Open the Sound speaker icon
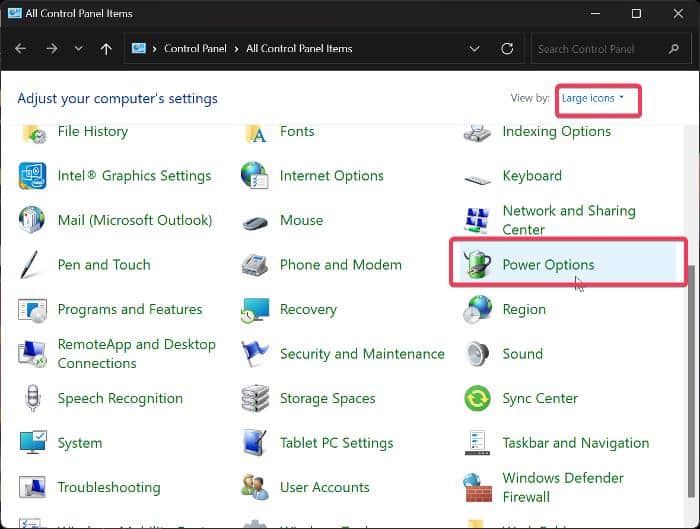This screenshot has width=700, height=529. point(477,353)
